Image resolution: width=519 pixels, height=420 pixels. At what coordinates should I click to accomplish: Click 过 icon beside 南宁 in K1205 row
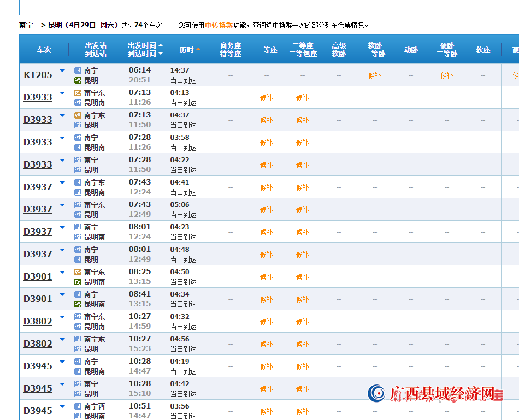pyautogui.click(x=78, y=70)
